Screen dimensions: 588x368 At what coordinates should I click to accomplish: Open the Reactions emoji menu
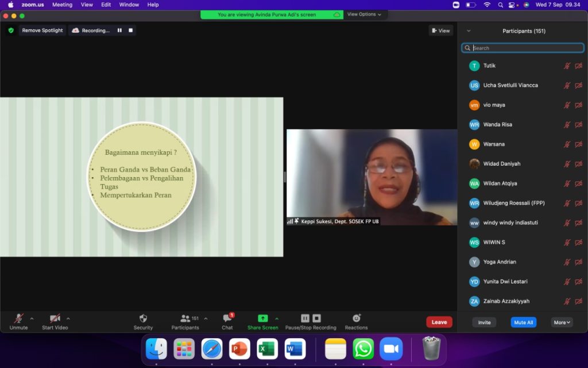click(x=356, y=322)
